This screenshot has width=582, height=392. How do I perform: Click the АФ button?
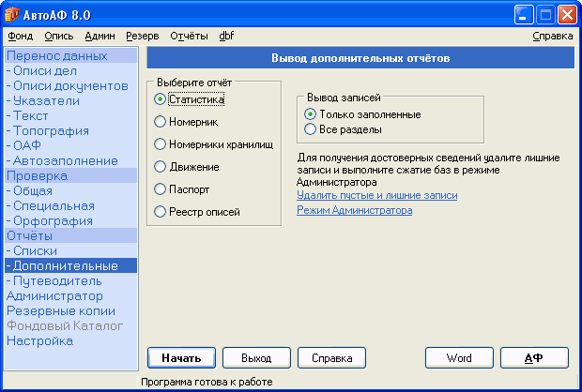[x=534, y=358]
